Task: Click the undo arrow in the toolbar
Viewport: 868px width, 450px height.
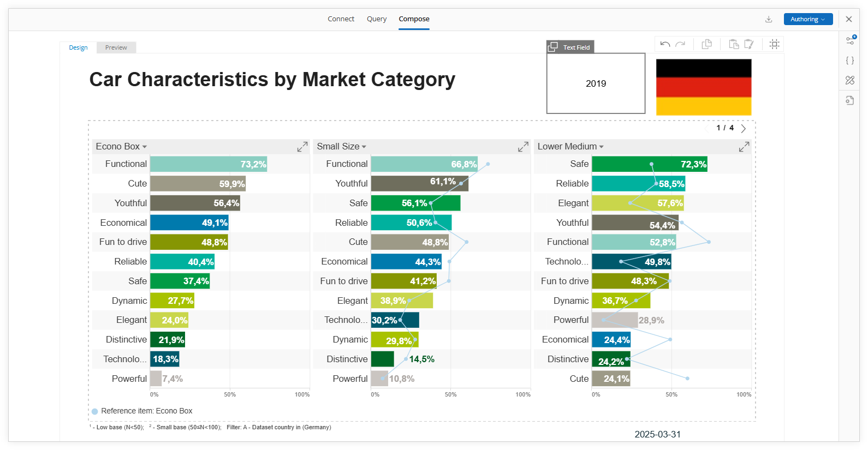Action: [x=664, y=44]
